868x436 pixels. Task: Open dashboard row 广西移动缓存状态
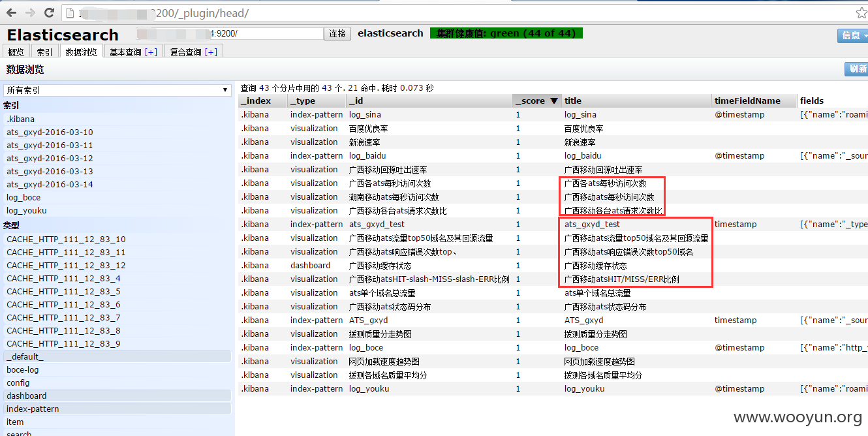[553, 266]
